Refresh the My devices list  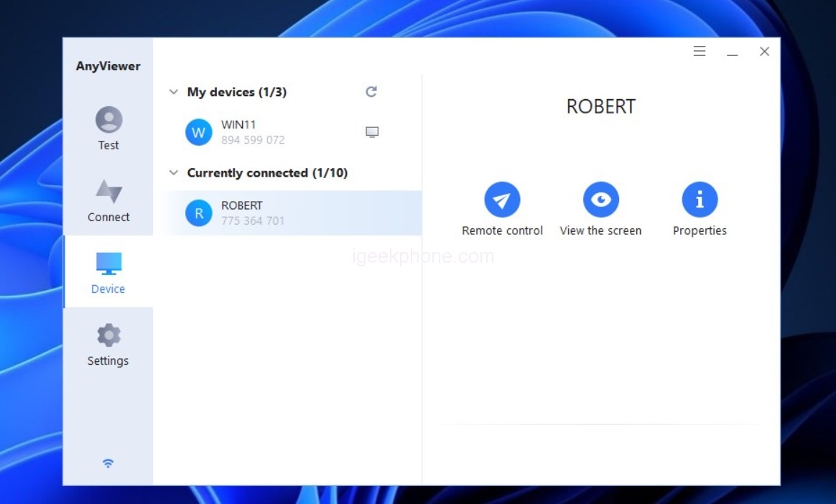point(371,92)
